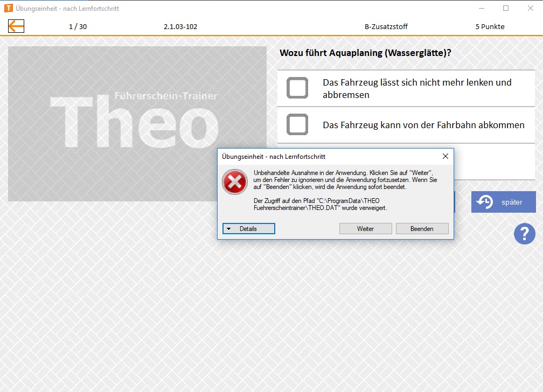Click the question number 2.1.03-102
Screen dimensions: 543x392
tap(180, 27)
